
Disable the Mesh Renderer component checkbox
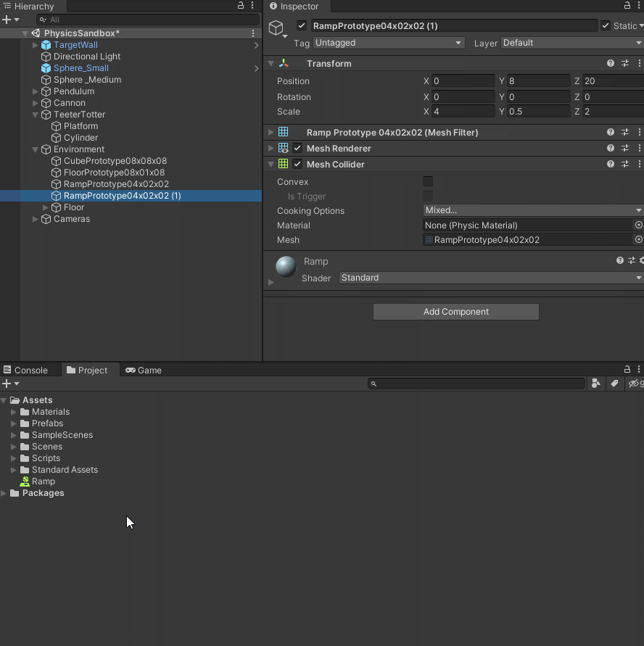(x=297, y=149)
